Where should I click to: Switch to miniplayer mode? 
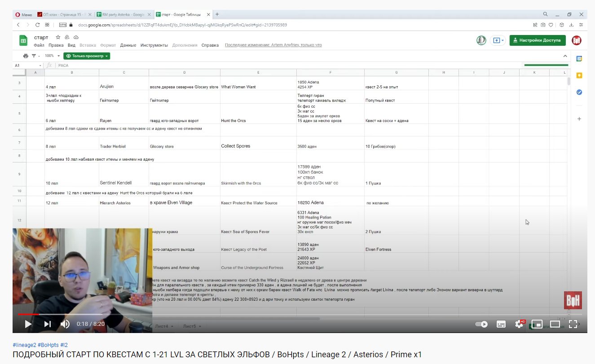coord(537,324)
